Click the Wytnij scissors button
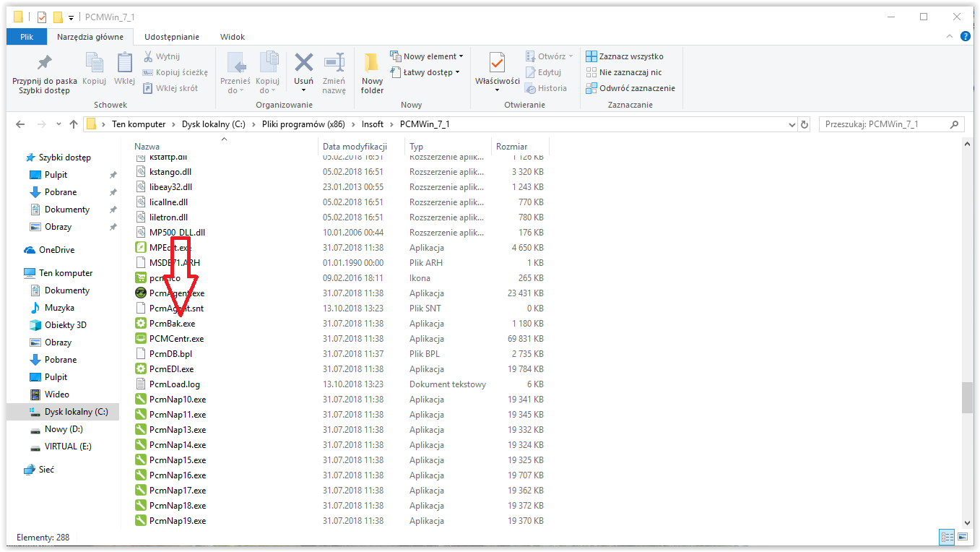This screenshot has width=980, height=552. pos(162,56)
